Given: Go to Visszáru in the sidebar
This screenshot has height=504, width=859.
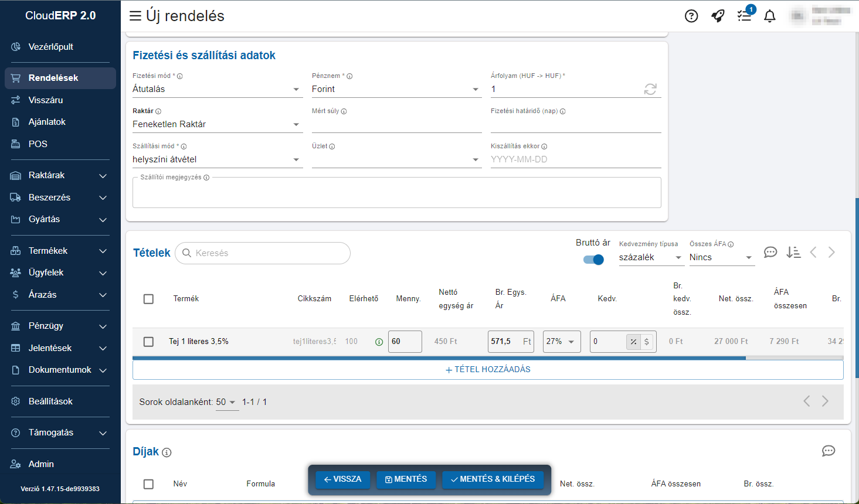Looking at the screenshot, I should [46, 100].
